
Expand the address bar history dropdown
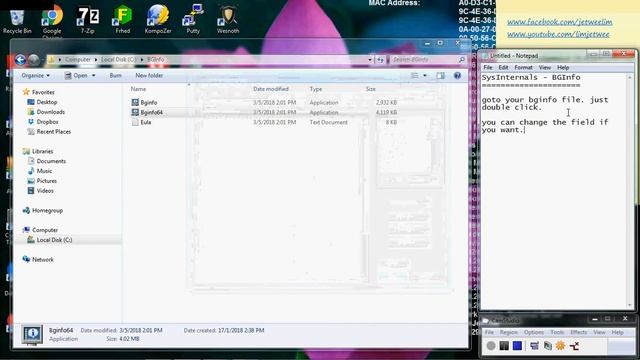click(370, 60)
